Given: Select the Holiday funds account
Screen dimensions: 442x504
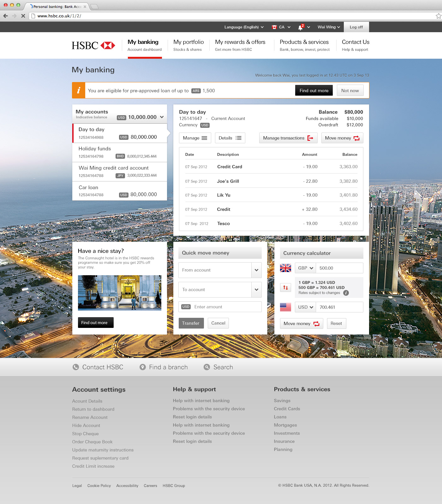Looking at the screenshot, I should point(120,152).
